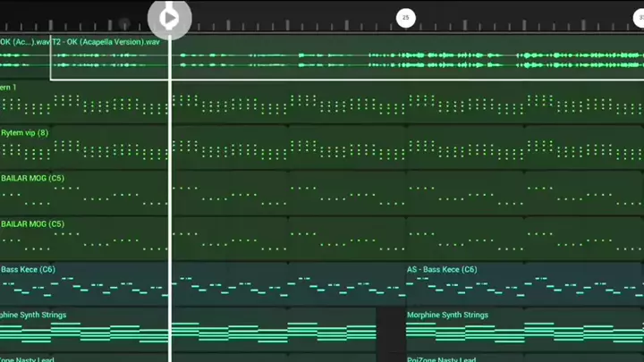Select the lower BAILAR MOG (C5) clip
Image resolution: width=644 pixels, height=362 pixels.
click(x=80, y=238)
